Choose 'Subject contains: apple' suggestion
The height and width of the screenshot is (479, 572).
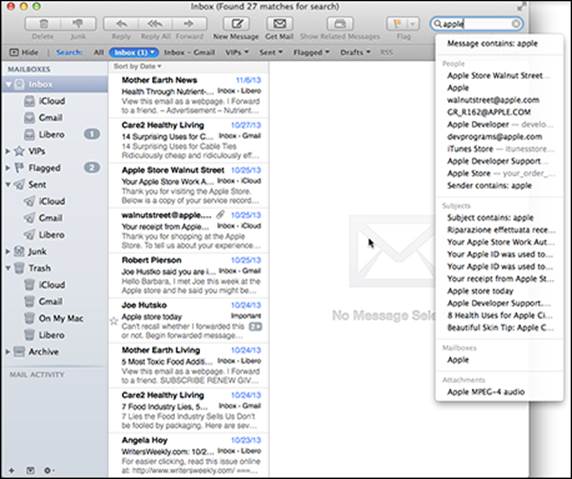(x=490, y=218)
